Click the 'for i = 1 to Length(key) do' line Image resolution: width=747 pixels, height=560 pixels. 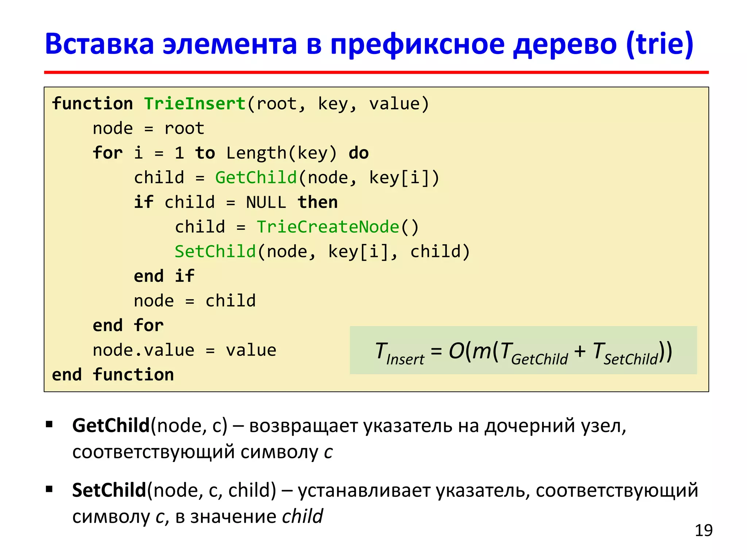(231, 153)
